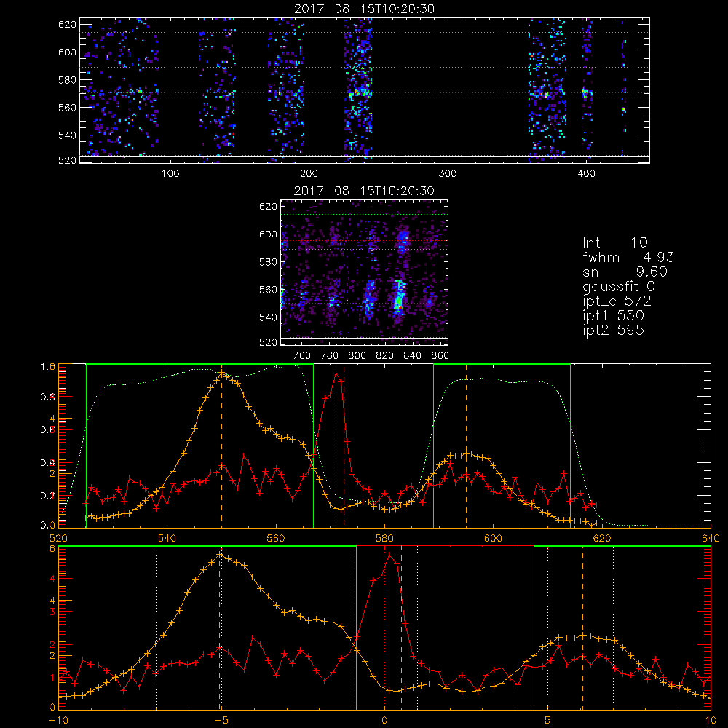Click x-axis label 760 on middle image

302,356
